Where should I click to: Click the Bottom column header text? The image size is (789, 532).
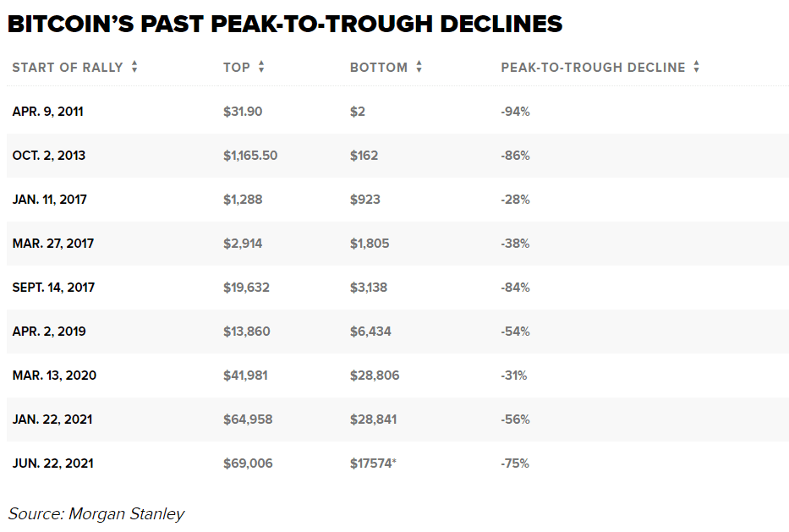pos(379,68)
